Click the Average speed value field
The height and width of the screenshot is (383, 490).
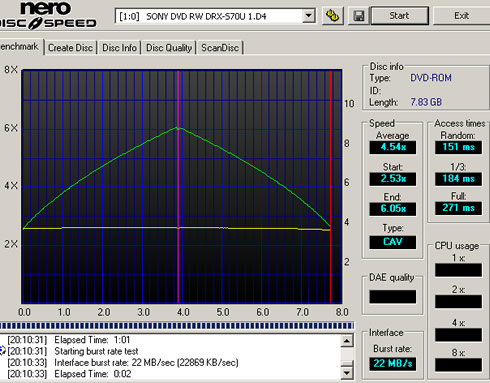[x=393, y=147]
